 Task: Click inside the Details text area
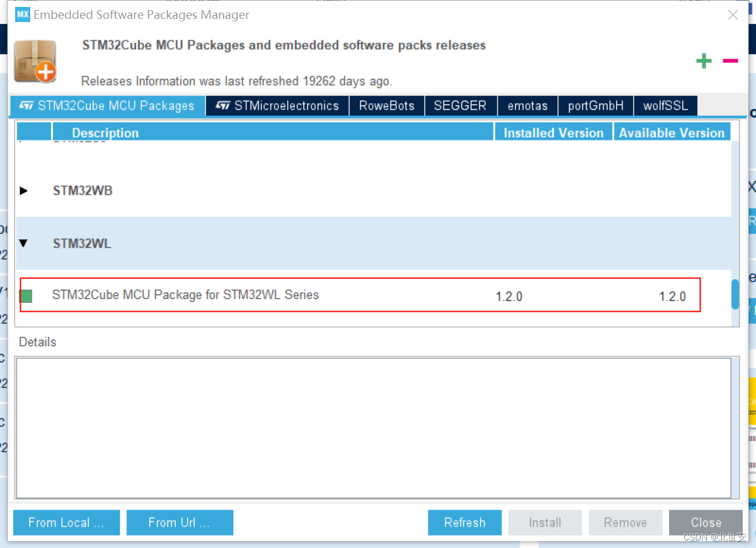373,428
